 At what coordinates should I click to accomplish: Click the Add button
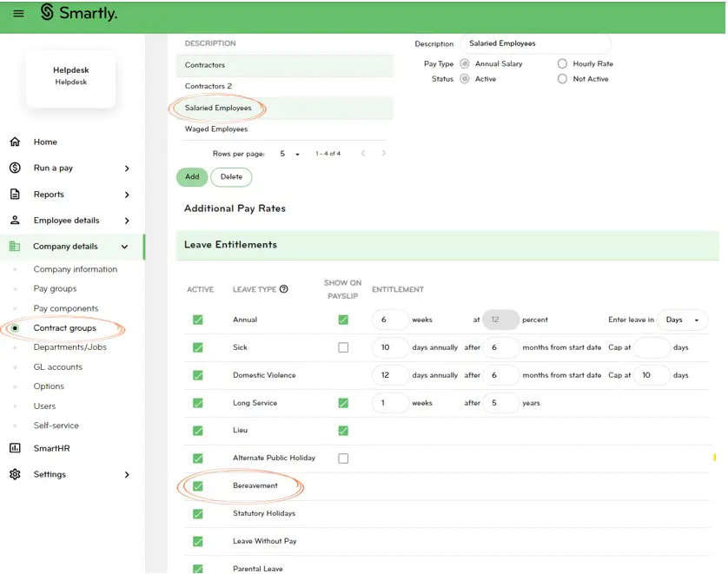192,176
